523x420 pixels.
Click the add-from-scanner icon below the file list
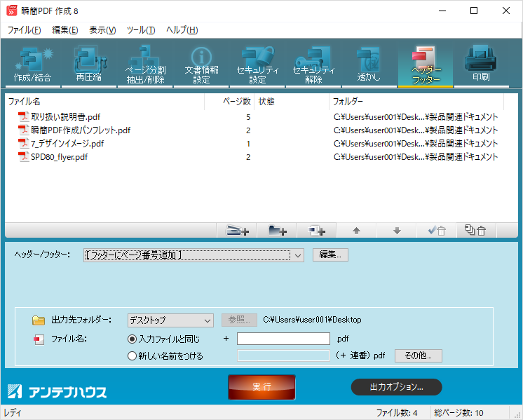point(237,231)
